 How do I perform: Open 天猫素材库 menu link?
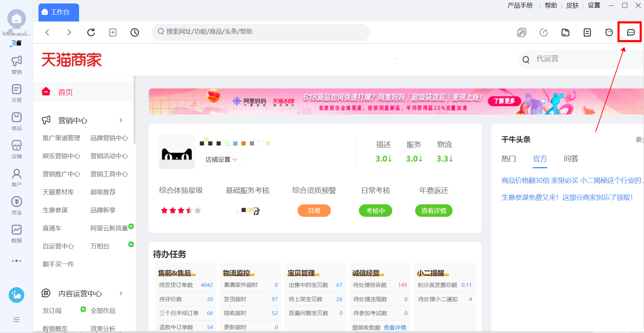point(58,192)
